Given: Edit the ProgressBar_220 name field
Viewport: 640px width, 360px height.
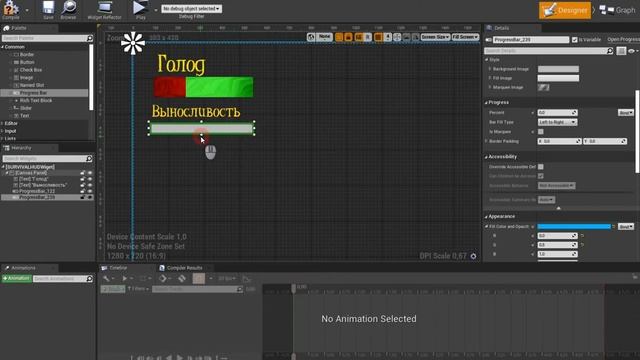Looking at the screenshot, I should coord(531,40).
